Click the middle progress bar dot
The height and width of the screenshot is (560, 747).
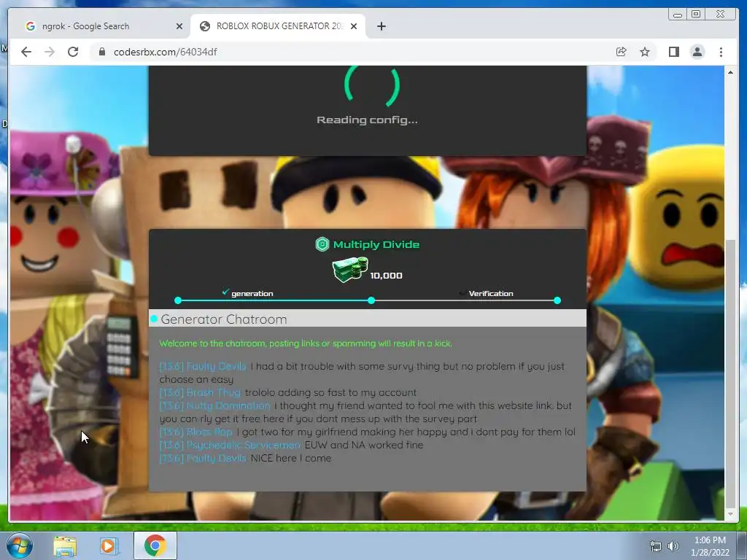pos(371,300)
